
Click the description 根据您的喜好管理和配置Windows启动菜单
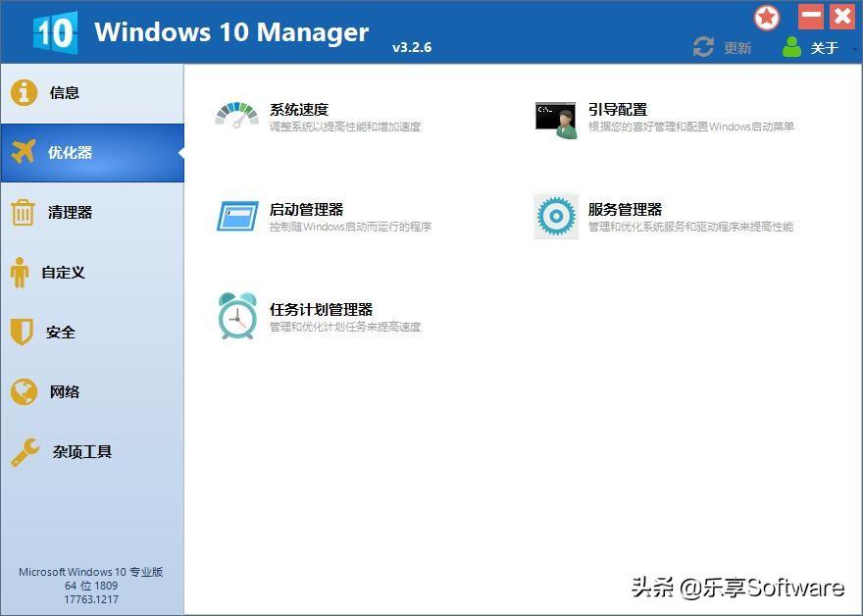[691, 127]
